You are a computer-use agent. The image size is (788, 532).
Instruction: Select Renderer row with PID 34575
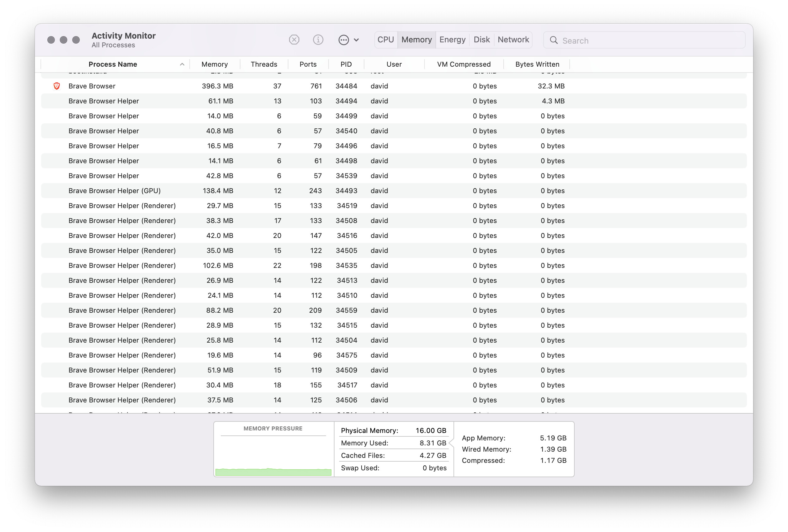click(x=394, y=355)
